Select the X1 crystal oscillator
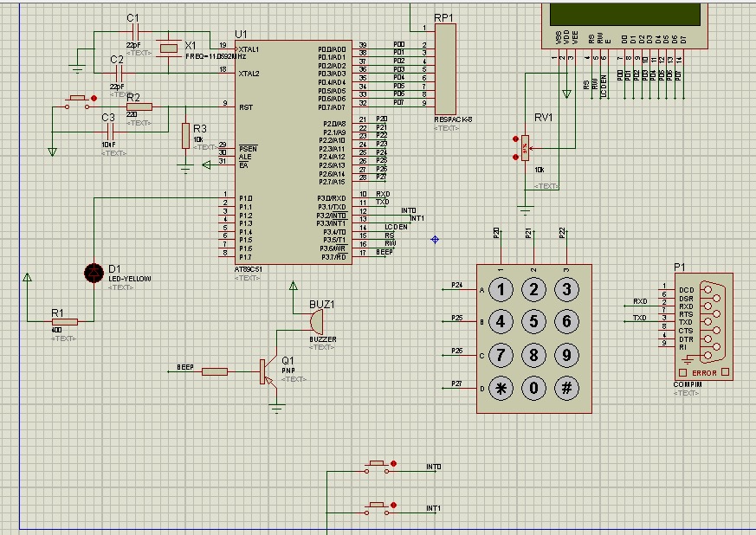Image resolution: width=756 pixels, height=535 pixels. pos(168,48)
